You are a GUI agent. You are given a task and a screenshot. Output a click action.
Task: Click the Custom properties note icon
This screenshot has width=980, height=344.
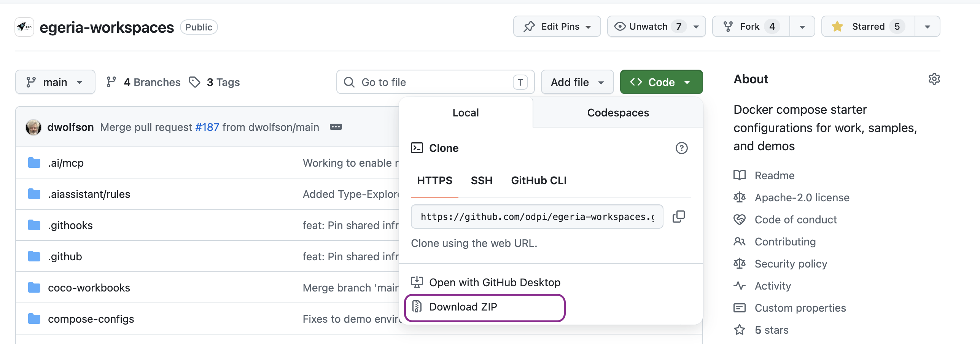click(x=740, y=308)
